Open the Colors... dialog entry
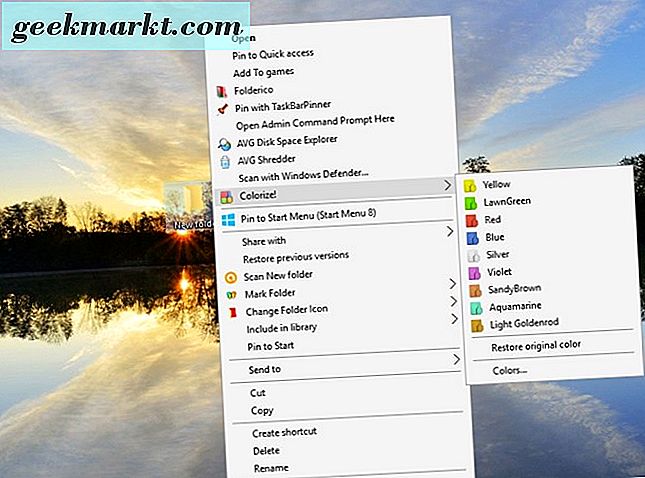 (511, 371)
